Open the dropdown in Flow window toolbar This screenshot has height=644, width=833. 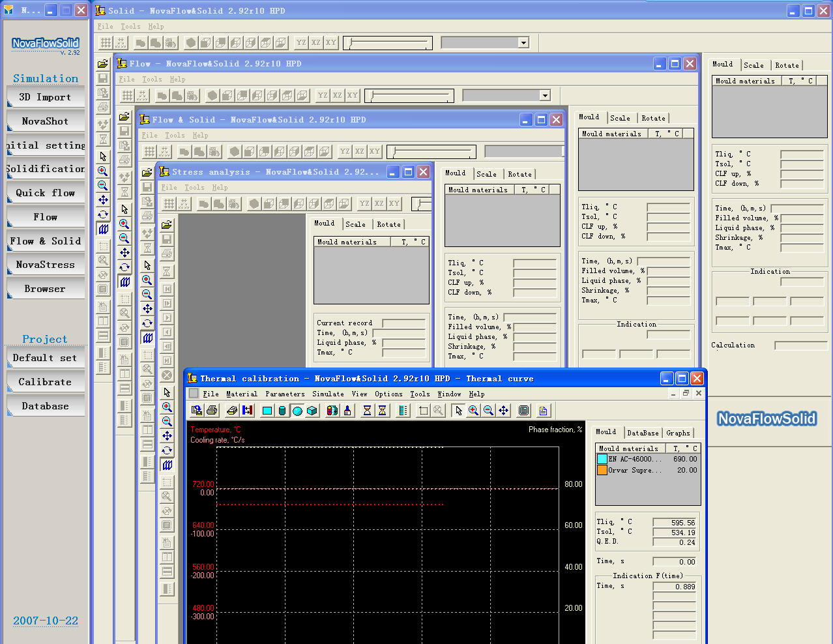pos(545,96)
